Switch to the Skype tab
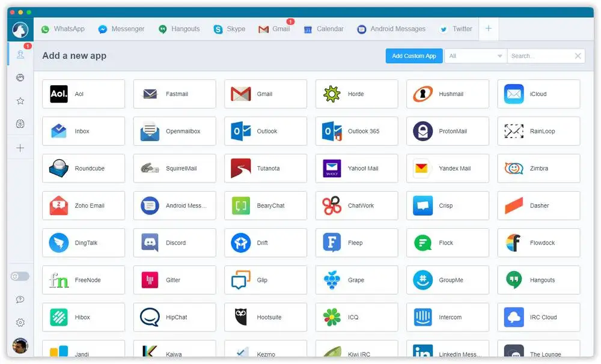Image resolution: width=601 pixels, height=364 pixels. coord(229,29)
